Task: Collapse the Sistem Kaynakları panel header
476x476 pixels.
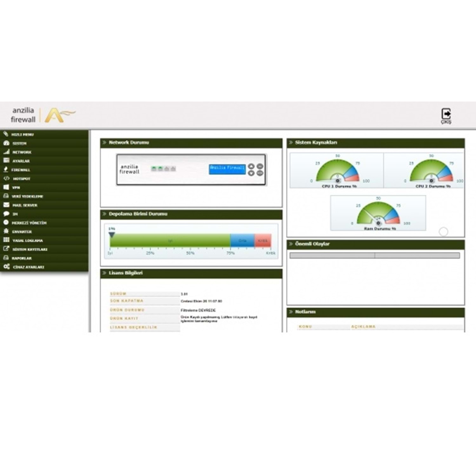Action: (x=376, y=143)
